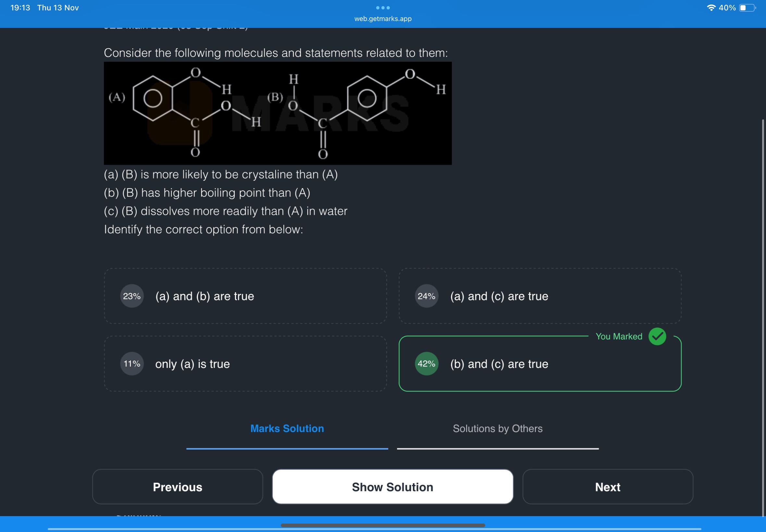Image resolution: width=766 pixels, height=532 pixels.
Task: Go to Previous question
Action: pyautogui.click(x=178, y=487)
